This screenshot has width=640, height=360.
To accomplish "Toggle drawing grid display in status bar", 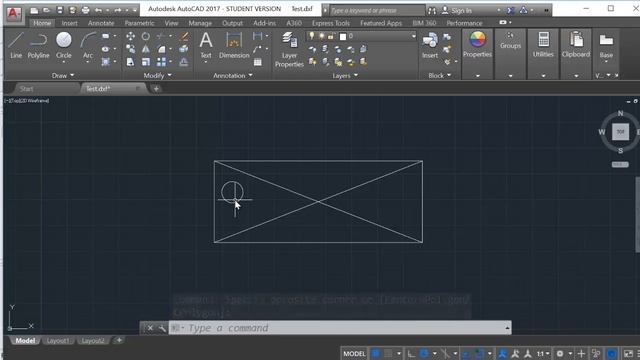I will pos(376,353).
